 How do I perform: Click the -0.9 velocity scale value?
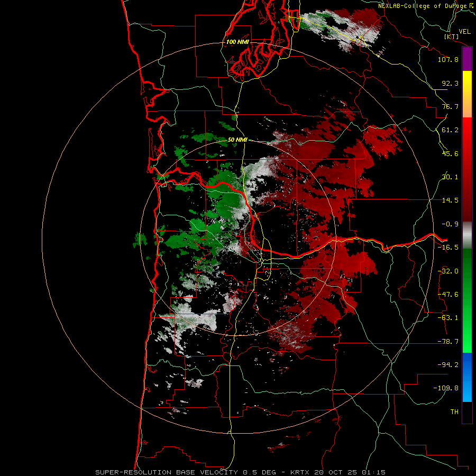pyautogui.click(x=450, y=224)
